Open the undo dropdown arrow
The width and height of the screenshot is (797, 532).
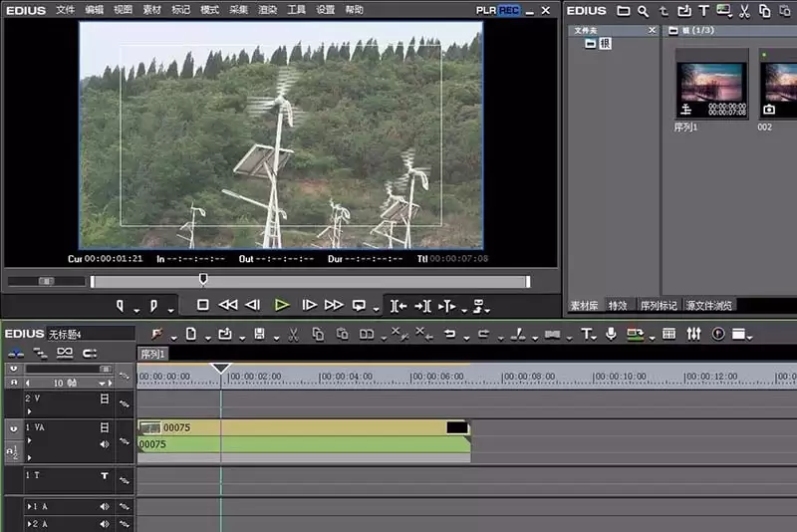[x=466, y=339]
